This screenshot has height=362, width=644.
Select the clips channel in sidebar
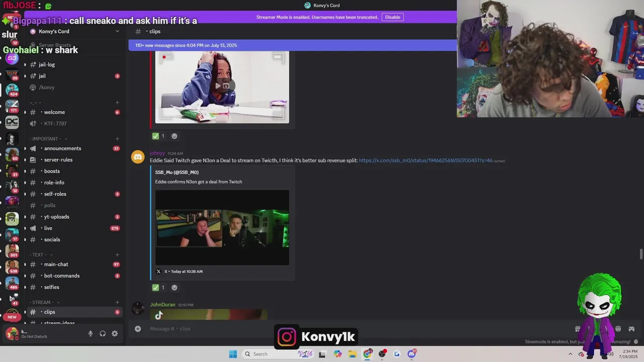[x=75, y=312]
